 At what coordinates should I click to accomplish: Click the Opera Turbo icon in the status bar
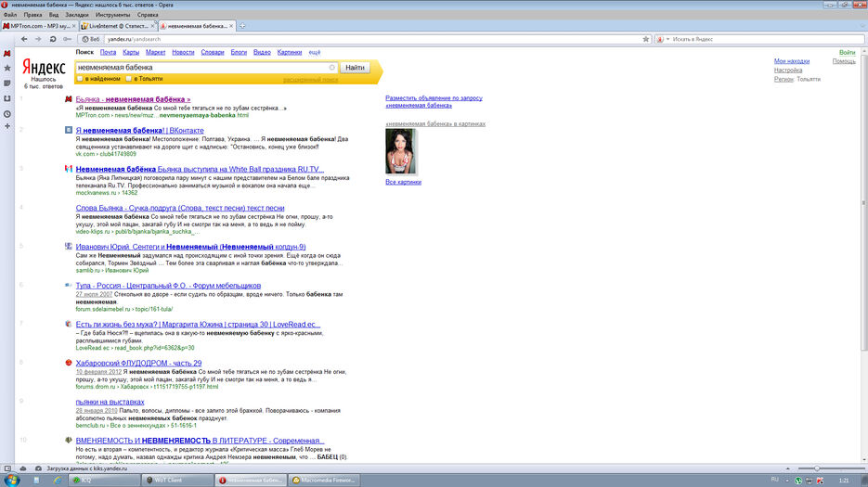(x=38, y=468)
